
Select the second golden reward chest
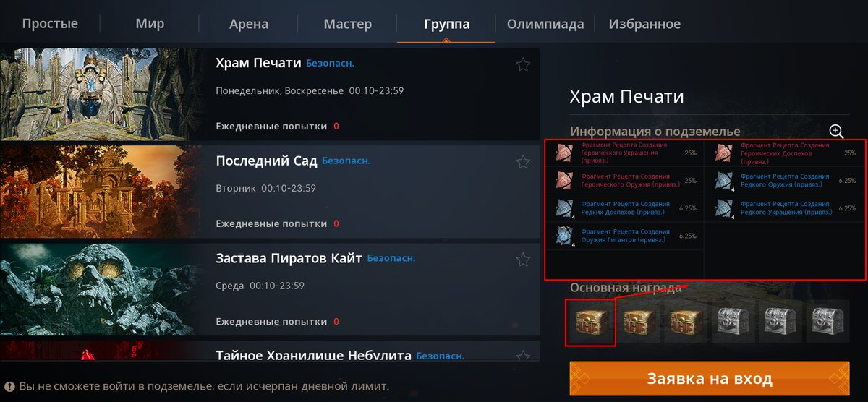[x=639, y=322]
